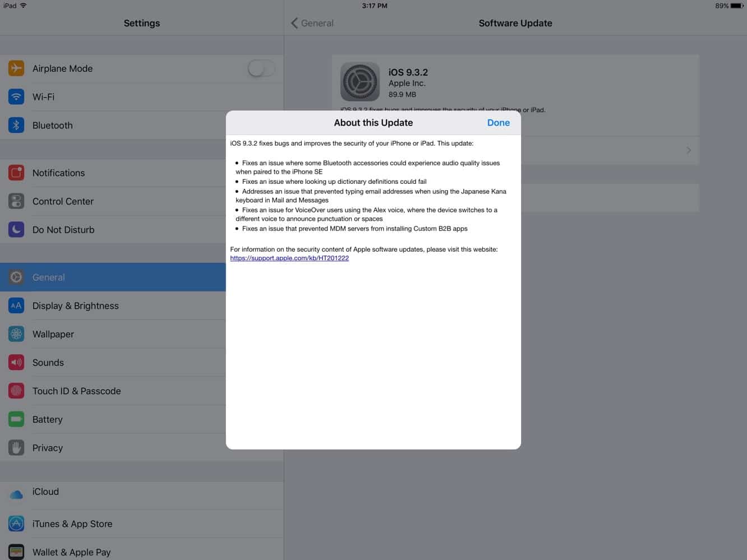Tap the Battery icon in sidebar
The width and height of the screenshot is (747, 560).
tap(16, 419)
